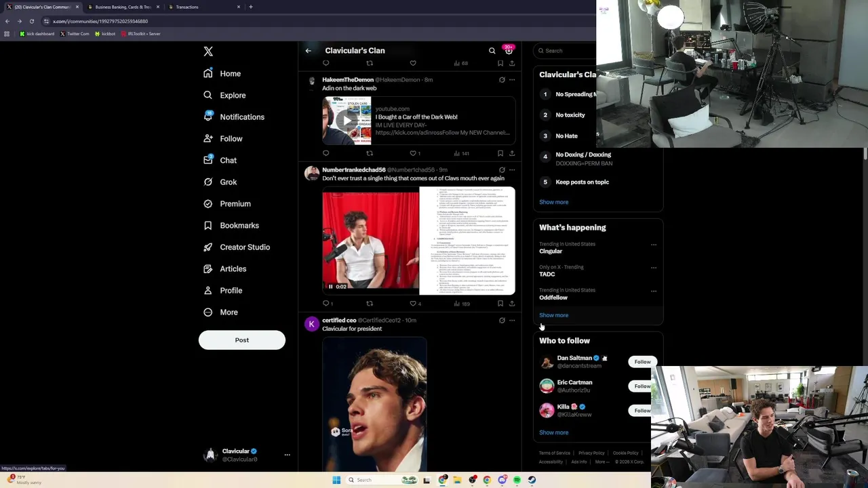This screenshot has width=868, height=488.
Task: Open Notifications in the sidebar
Action: 234,117
